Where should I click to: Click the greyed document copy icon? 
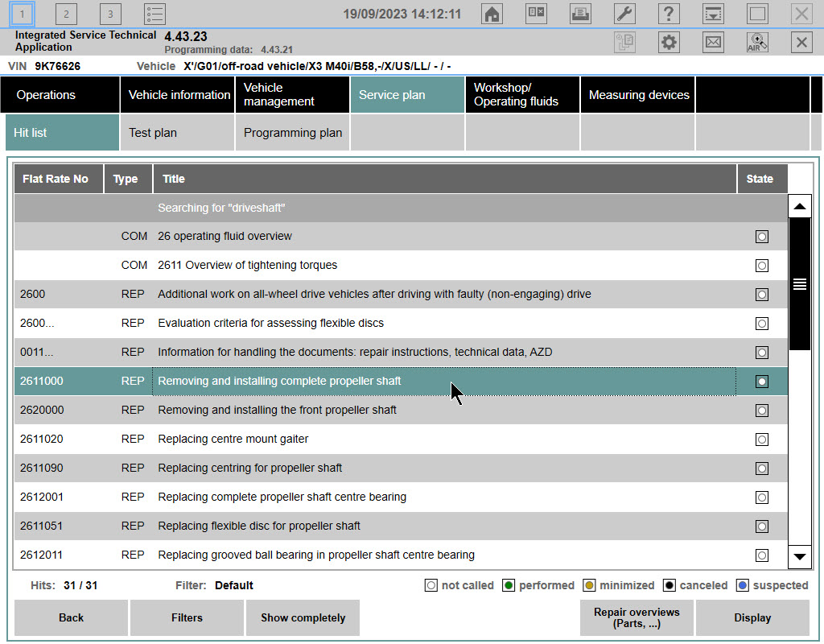tap(624, 43)
